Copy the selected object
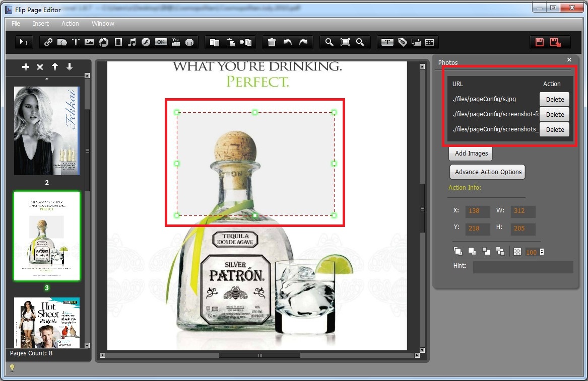The image size is (588, 381). point(215,42)
